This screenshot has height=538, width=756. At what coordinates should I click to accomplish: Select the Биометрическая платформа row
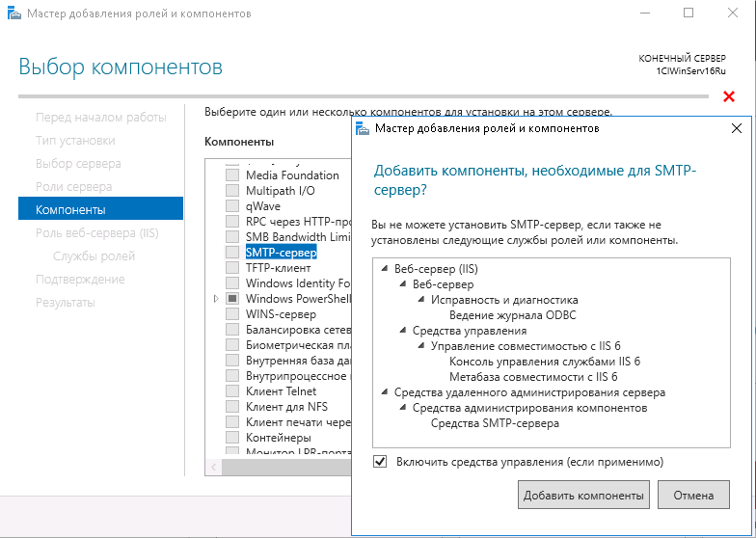298,345
